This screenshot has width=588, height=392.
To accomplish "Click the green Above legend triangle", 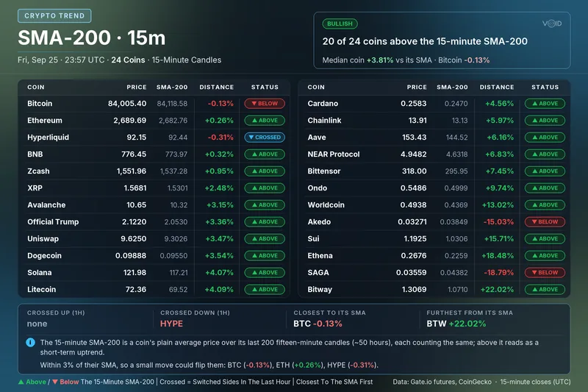I will [x=21, y=382].
